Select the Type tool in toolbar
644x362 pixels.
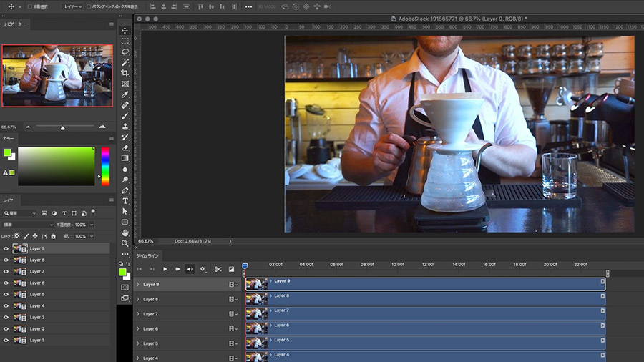(x=125, y=201)
